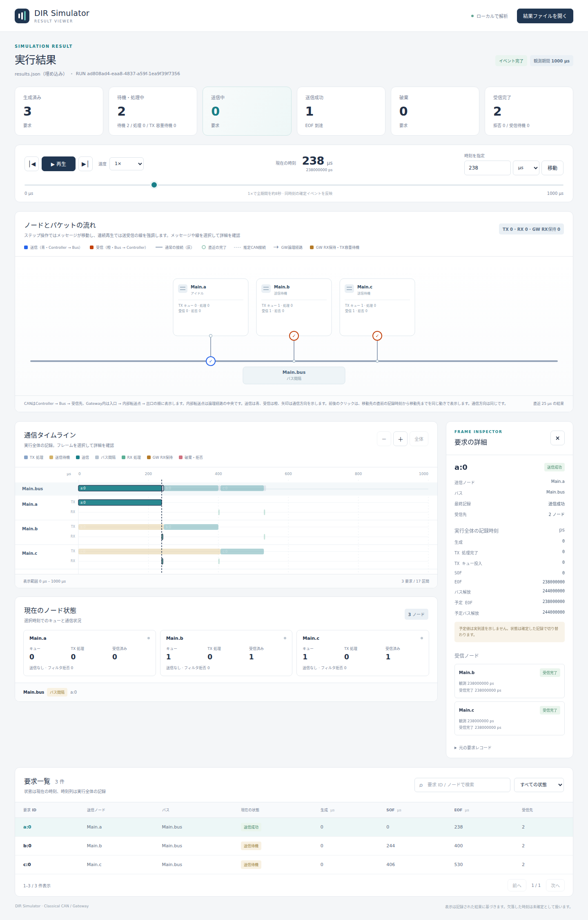Screen dimensions: 588x920
Task: Open the time unit µs dropdown
Action: (x=526, y=168)
